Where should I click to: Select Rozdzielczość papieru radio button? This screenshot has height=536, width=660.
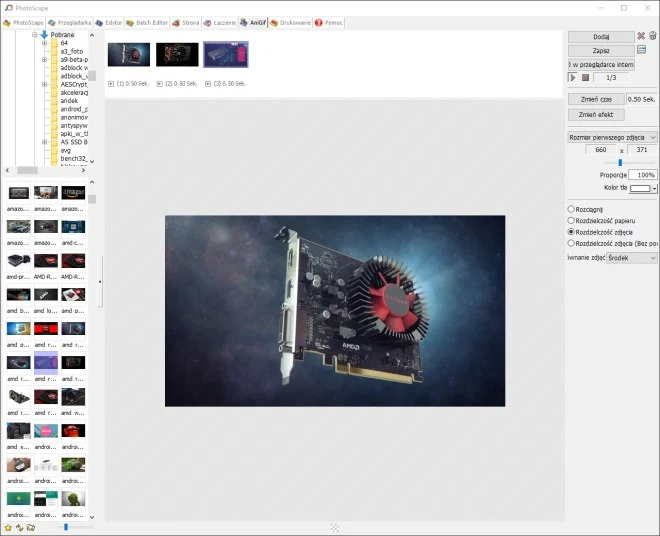click(571, 220)
